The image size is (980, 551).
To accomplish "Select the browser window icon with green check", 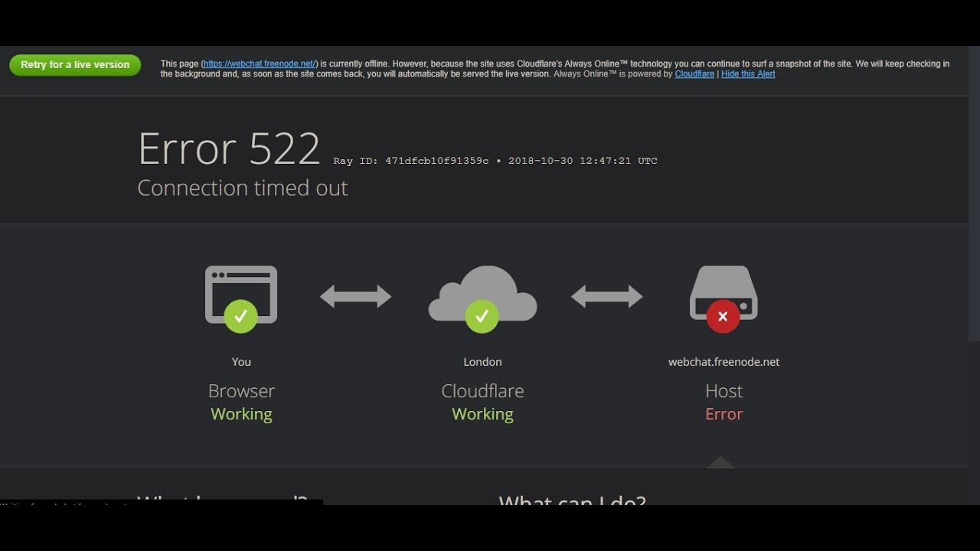I will click(x=241, y=298).
